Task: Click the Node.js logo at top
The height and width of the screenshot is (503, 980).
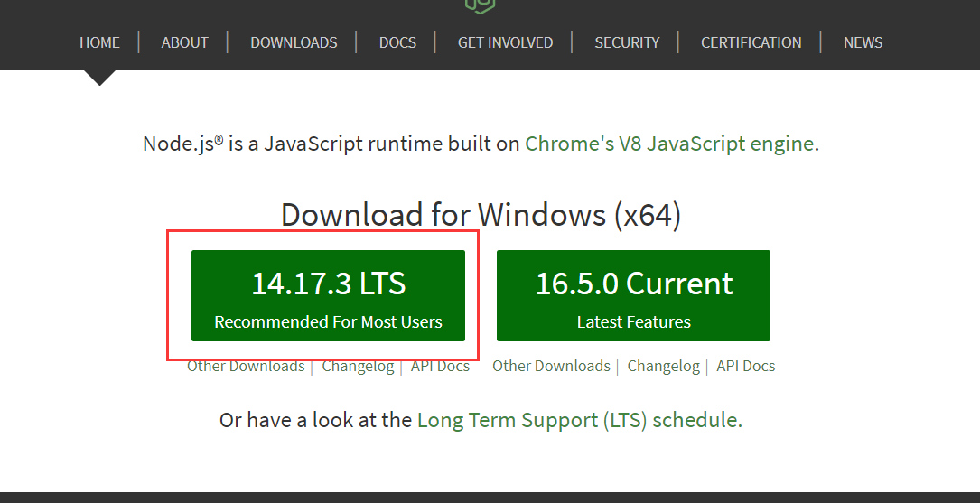Action: point(480,5)
